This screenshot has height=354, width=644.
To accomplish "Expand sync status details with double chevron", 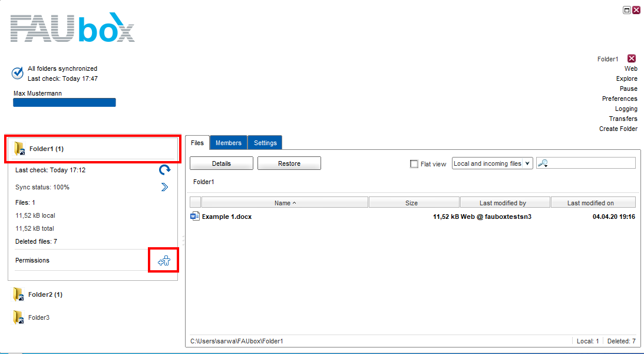I will 165,188.
